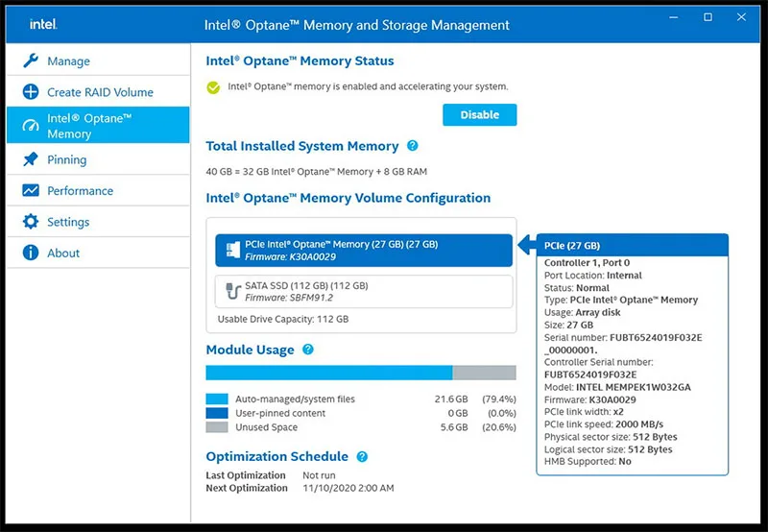
Task: Click 'PCIe link width: x2' line
Action: click(584, 412)
